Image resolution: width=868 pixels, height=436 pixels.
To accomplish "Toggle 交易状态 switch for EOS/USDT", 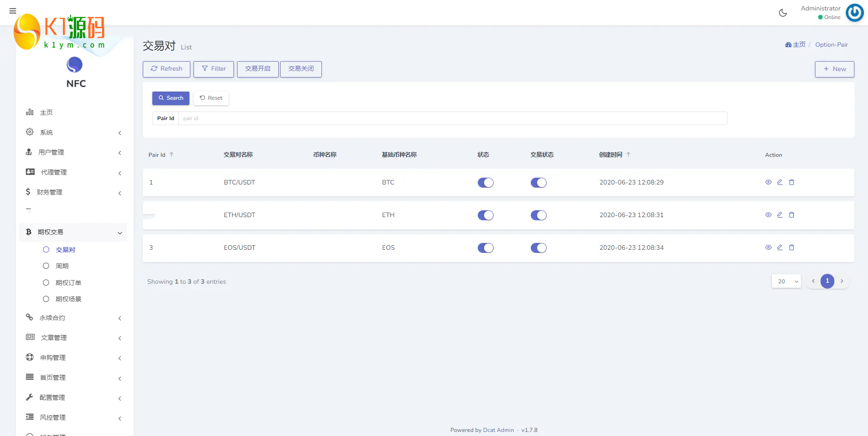I will click(x=538, y=248).
